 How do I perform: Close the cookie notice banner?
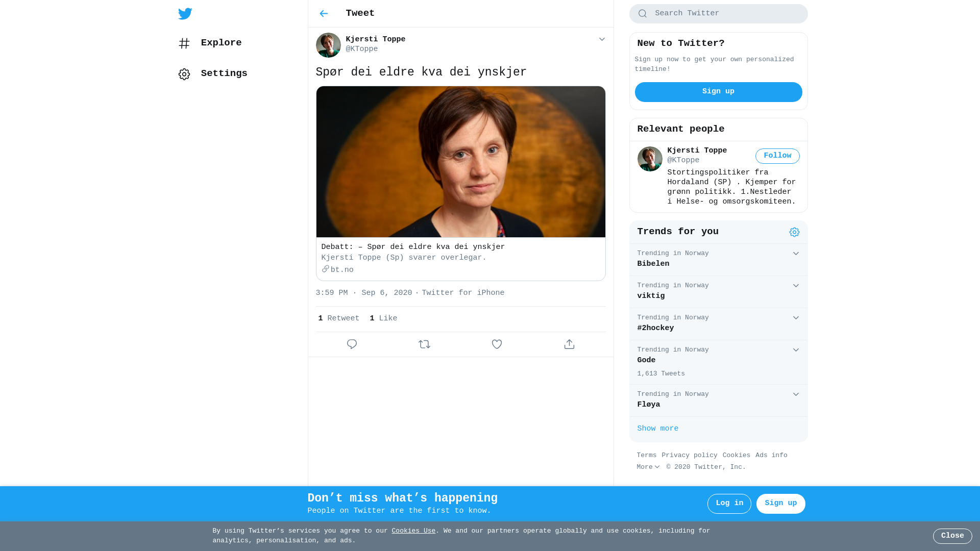pos(952,536)
